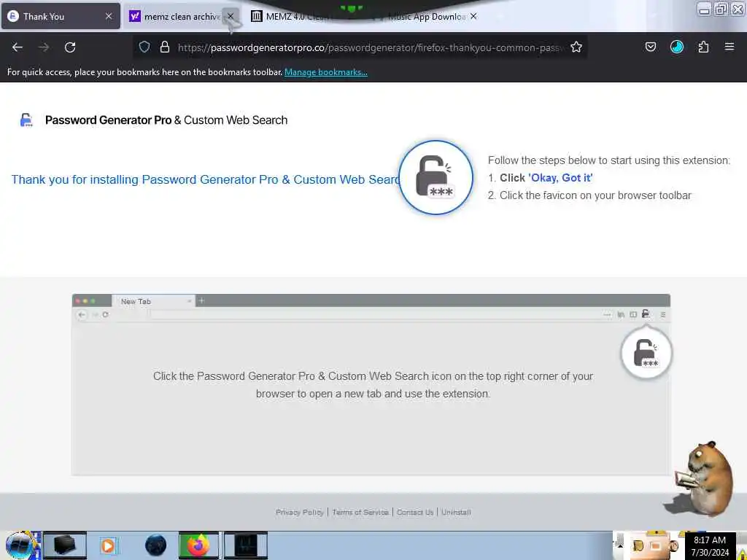Image resolution: width=747 pixels, height=560 pixels.
Task: Click the padlock icon in demo bubble
Action: coord(646,354)
